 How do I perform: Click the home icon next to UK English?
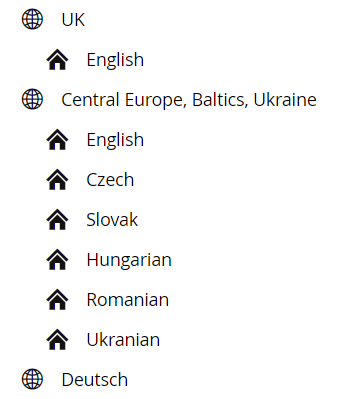(x=57, y=59)
